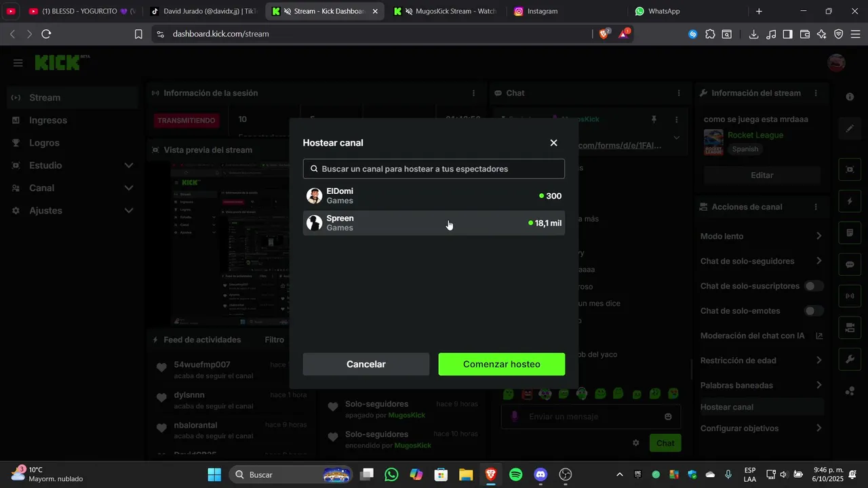Open the user avatar menu on Kick
Screen dimensions: 868x488
(x=837, y=63)
